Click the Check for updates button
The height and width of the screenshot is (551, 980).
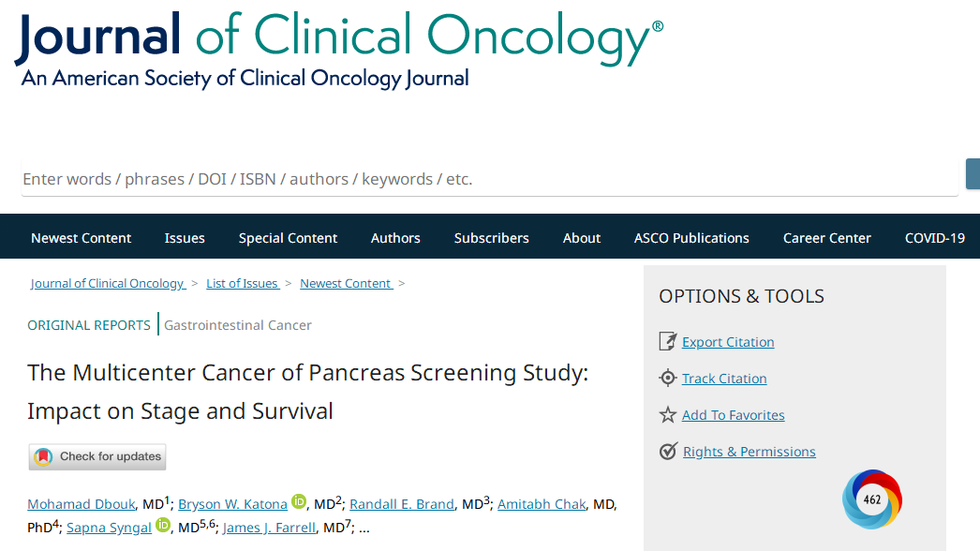pos(97,456)
